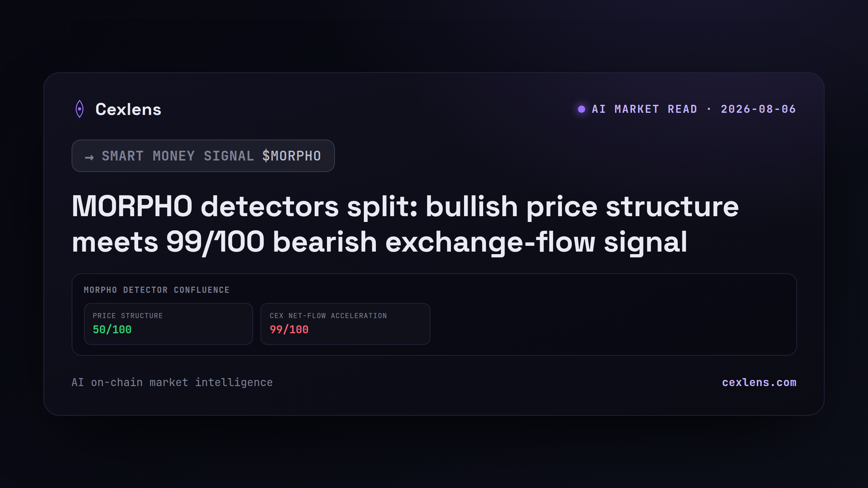
Task: Click the purple live status dot
Action: coord(581,109)
